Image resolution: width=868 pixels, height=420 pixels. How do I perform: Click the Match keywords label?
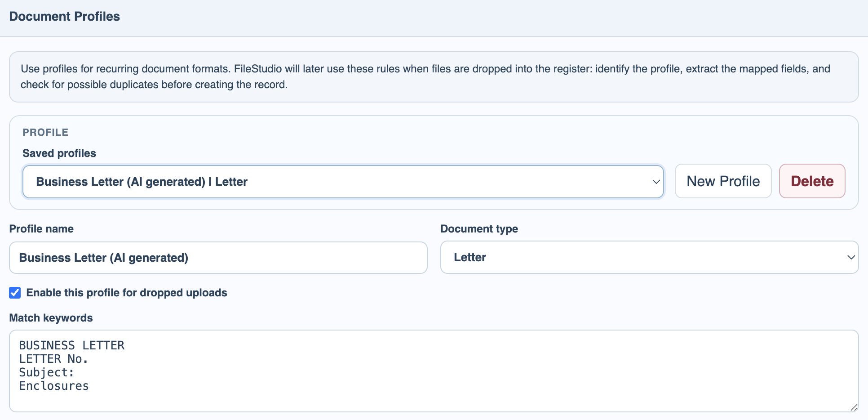51,318
